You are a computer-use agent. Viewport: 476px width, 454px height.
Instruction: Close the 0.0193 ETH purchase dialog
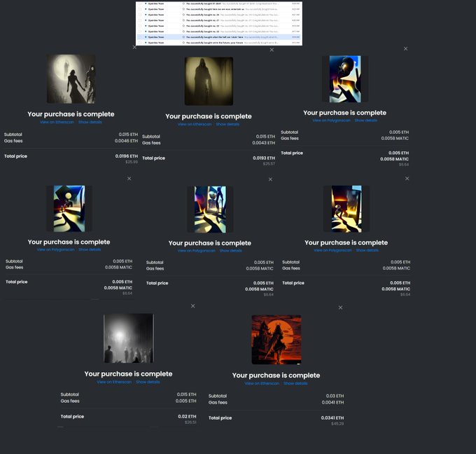click(x=272, y=50)
